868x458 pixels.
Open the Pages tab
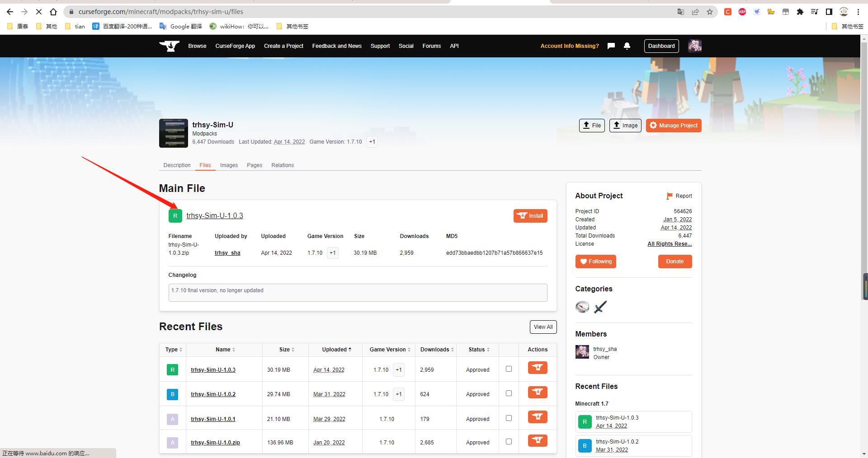pyautogui.click(x=255, y=165)
